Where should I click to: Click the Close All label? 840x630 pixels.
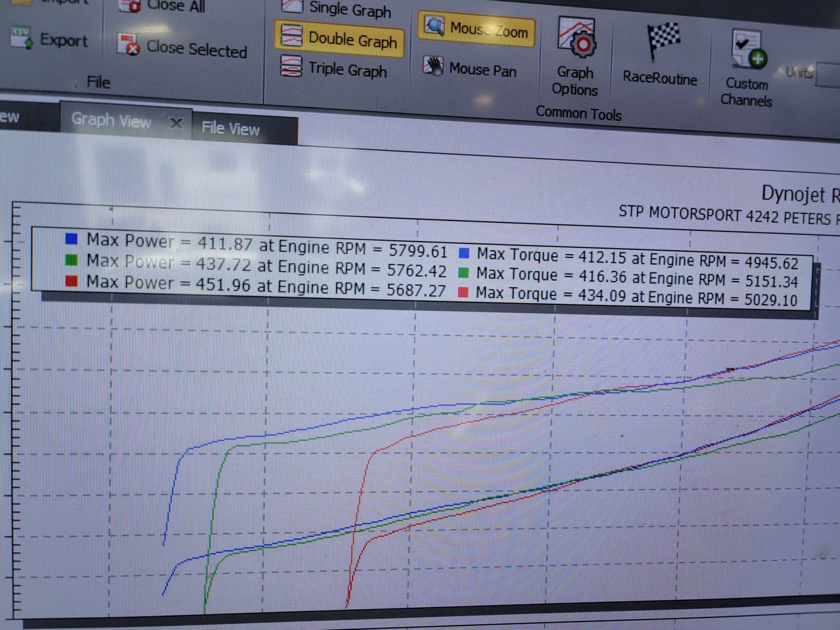[x=176, y=7]
